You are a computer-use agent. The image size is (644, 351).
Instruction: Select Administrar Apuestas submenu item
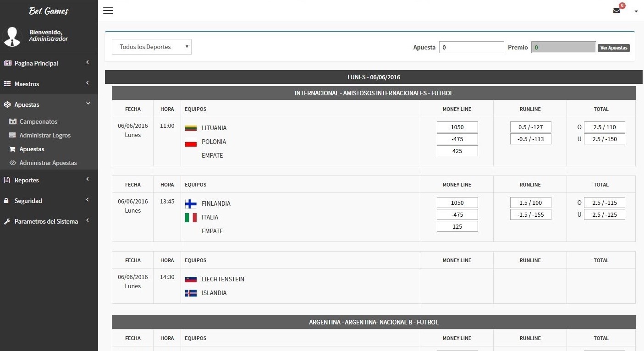(48, 163)
